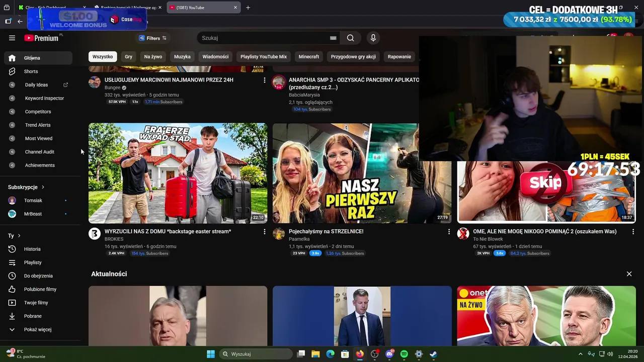Viewport: 644px width, 362px height.
Task: Go to the YouTube Premium home logo
Action: (42, 38)
